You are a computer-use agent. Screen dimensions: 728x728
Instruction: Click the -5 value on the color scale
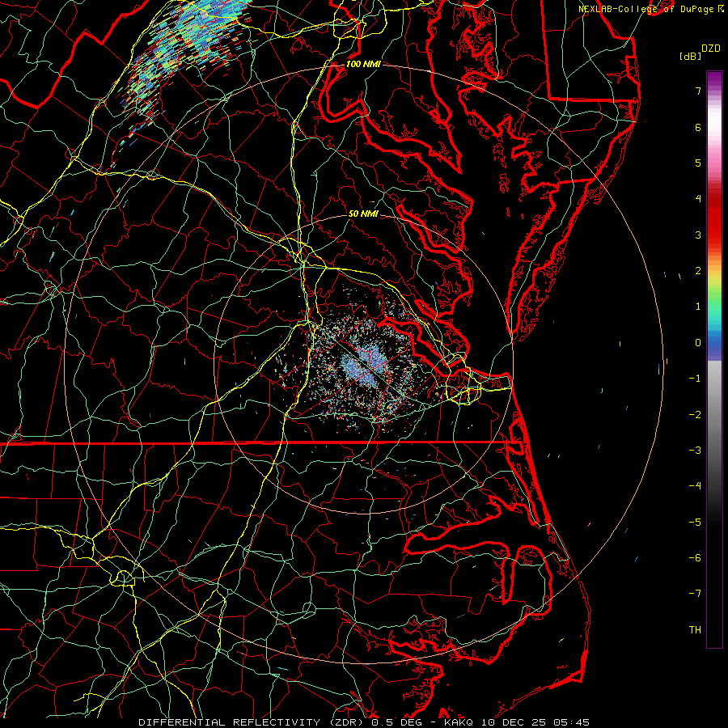click(x=695, y=523)
